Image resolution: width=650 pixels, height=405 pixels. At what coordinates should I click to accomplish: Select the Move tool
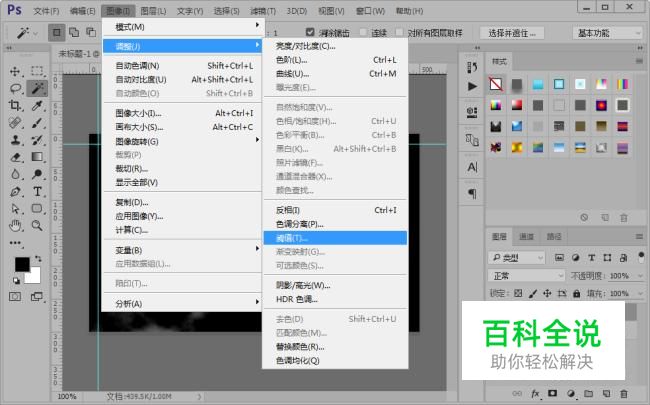click(15, 71)
